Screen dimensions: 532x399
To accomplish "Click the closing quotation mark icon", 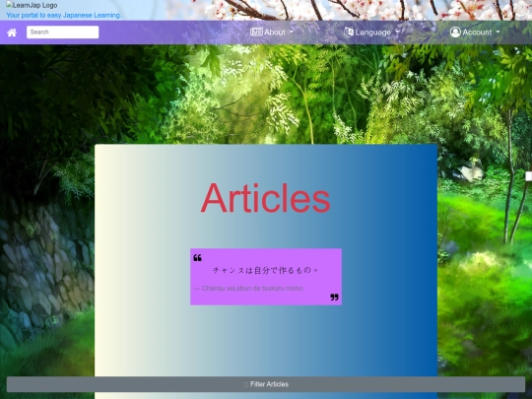I will click(334, 298).
